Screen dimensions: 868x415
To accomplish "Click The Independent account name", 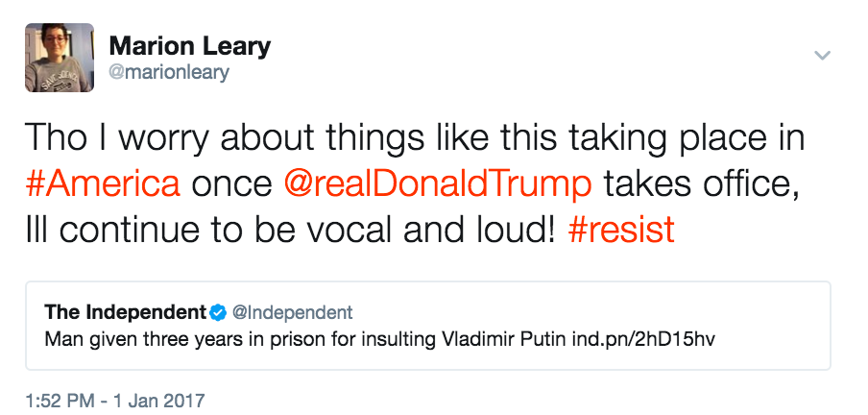I will point(125,312).
